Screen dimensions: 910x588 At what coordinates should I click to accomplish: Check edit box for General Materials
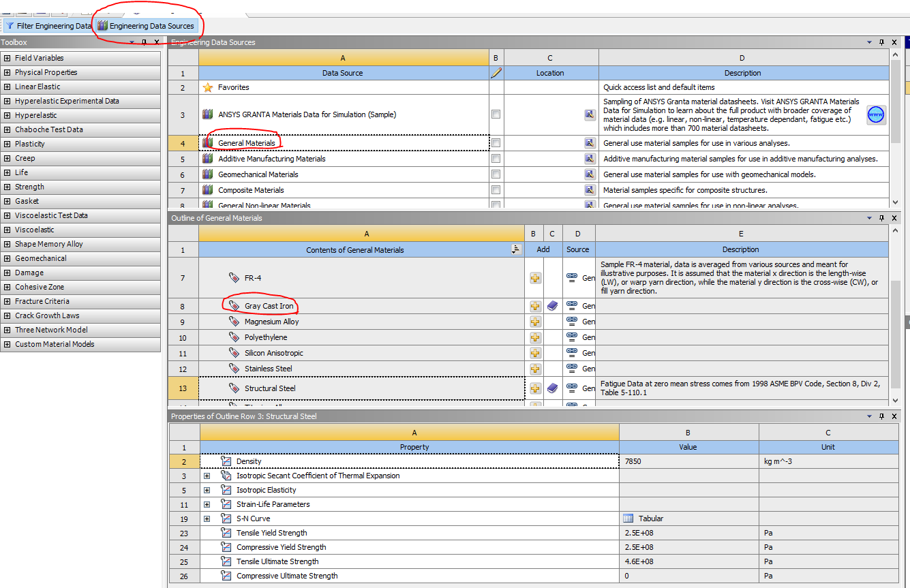(x=496, y=143)
